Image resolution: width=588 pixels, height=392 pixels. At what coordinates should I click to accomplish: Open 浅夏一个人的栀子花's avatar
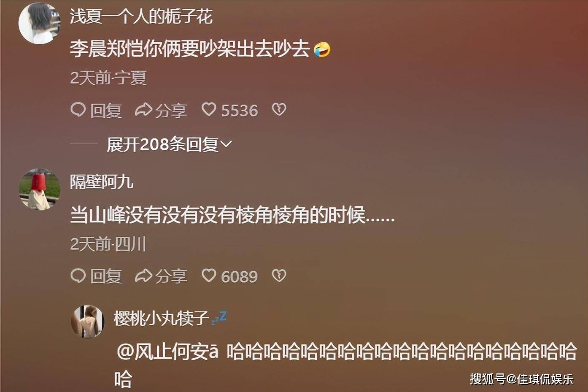(39, 23)
